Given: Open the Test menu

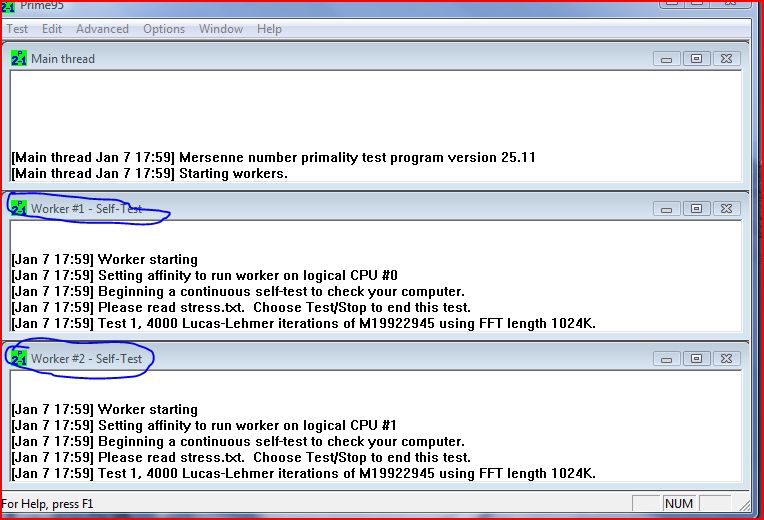Looking at the screenshot, I should tap(17, 29).
